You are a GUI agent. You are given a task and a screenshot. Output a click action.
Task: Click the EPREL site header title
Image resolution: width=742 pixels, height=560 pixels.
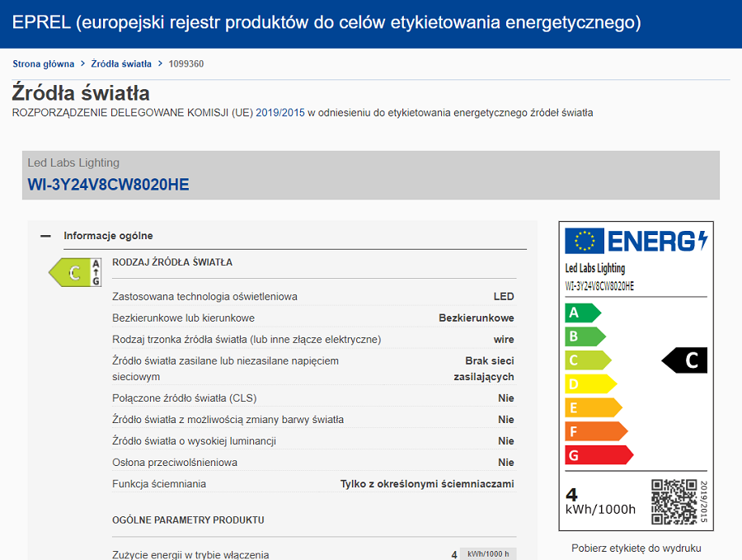tap(326, 22)
